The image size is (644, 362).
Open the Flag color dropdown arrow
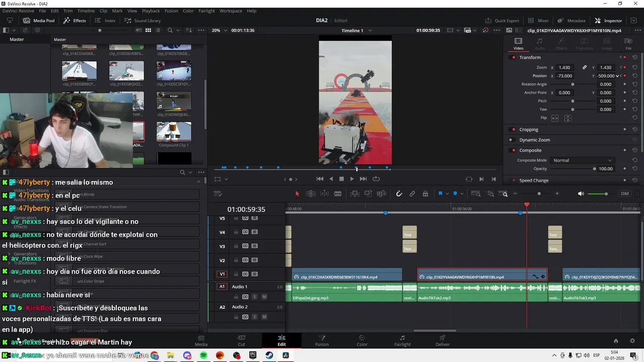click(x=447, y=194)
